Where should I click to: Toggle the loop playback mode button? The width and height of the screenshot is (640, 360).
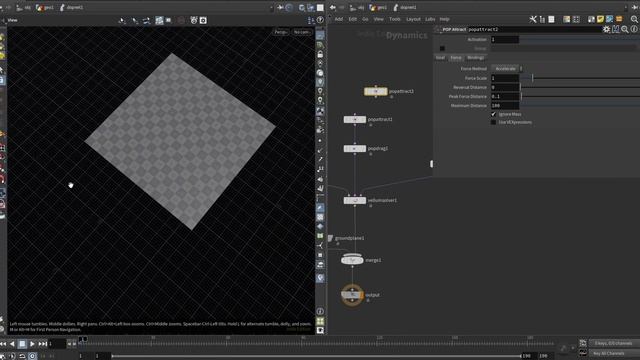pyautogui.click(x=22, y=356)
